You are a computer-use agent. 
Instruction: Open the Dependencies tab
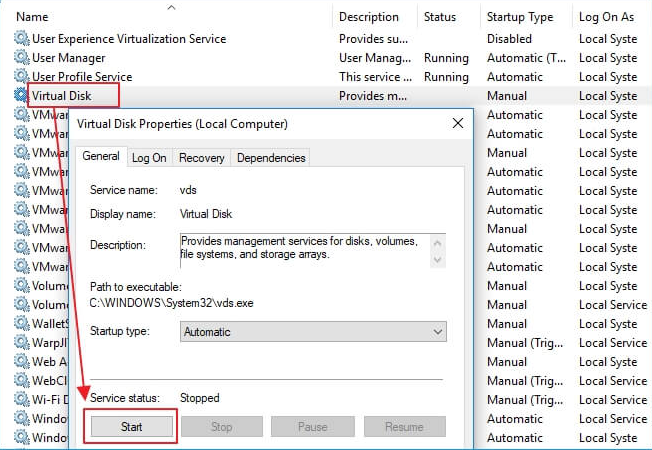pyautogui.click(x=271, y=158)
